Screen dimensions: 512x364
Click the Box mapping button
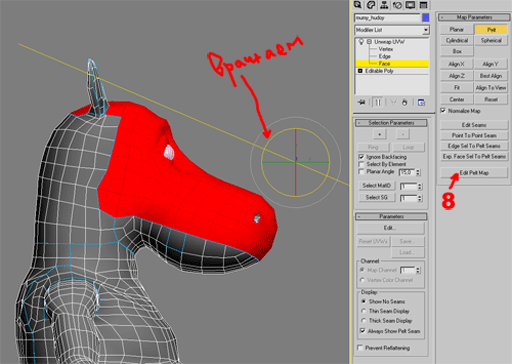(456, 51)
